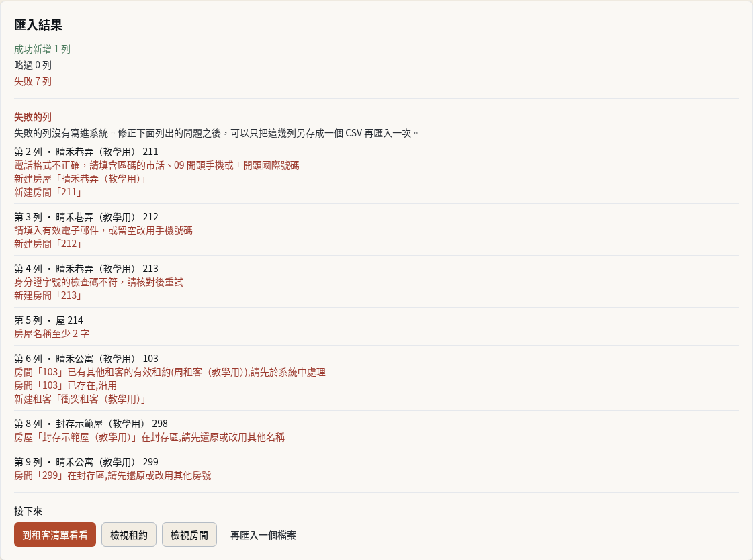753x560 pixels.
Task: Click 新建房屋「晴禾巷弄（教學用）」 line
Action: click(80, 179)
